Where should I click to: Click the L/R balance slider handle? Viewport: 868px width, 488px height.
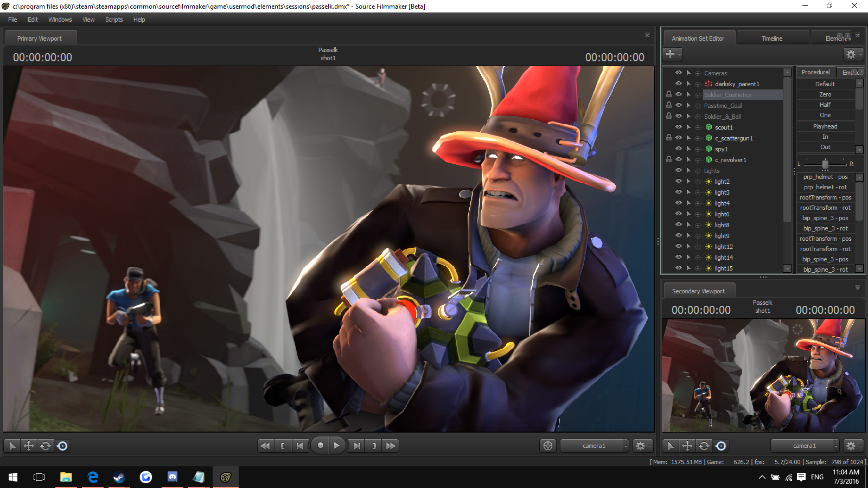pos(825,164)
